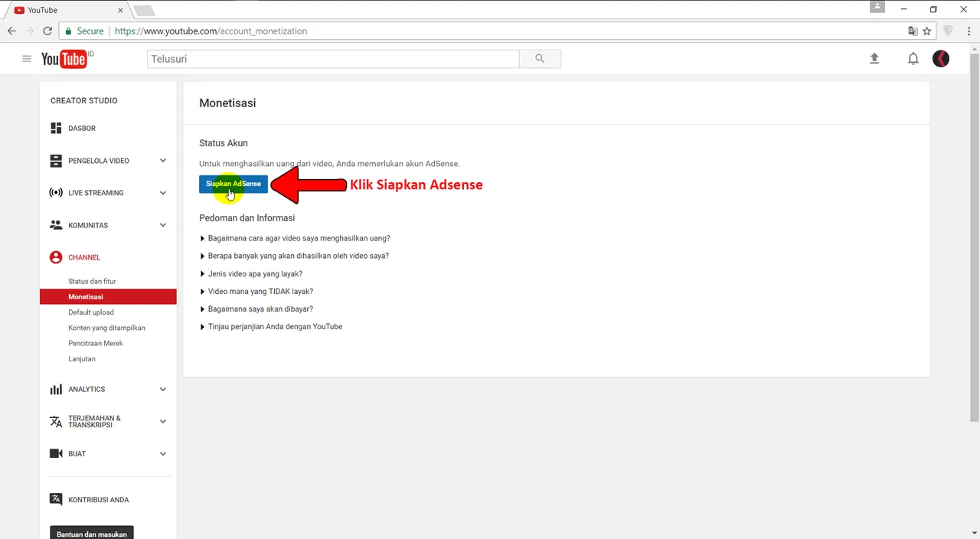
Task: Expand the Komunitas section
Action: click(x=163, y=225)
